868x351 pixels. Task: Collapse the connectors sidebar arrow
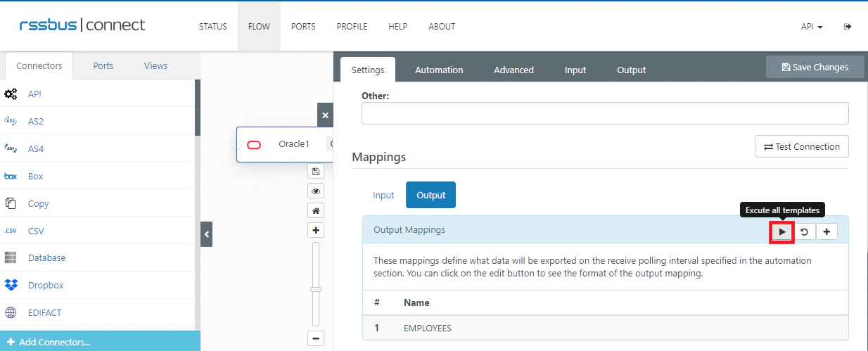coord(206,234)
